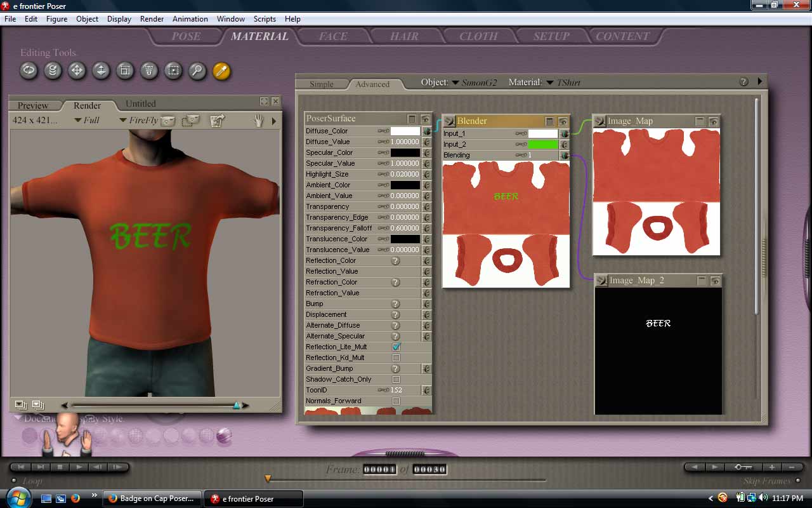Switch to the Simple material tab
Screen dimensions: 812x508
pyautogui.click(x=322, y=84)
